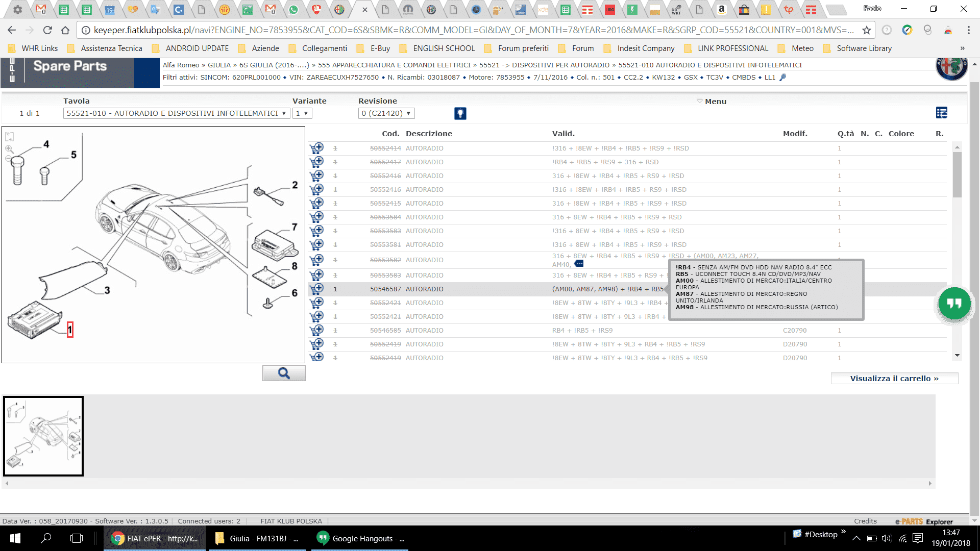Add part 50546587 AUTORADIO to cart
980x551 pixels.
click(316, 289)
